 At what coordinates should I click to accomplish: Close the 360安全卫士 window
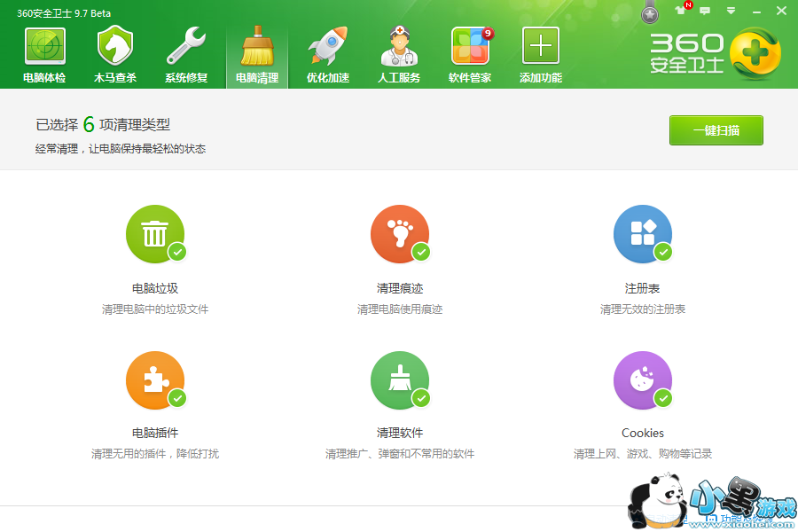(781, 11)
